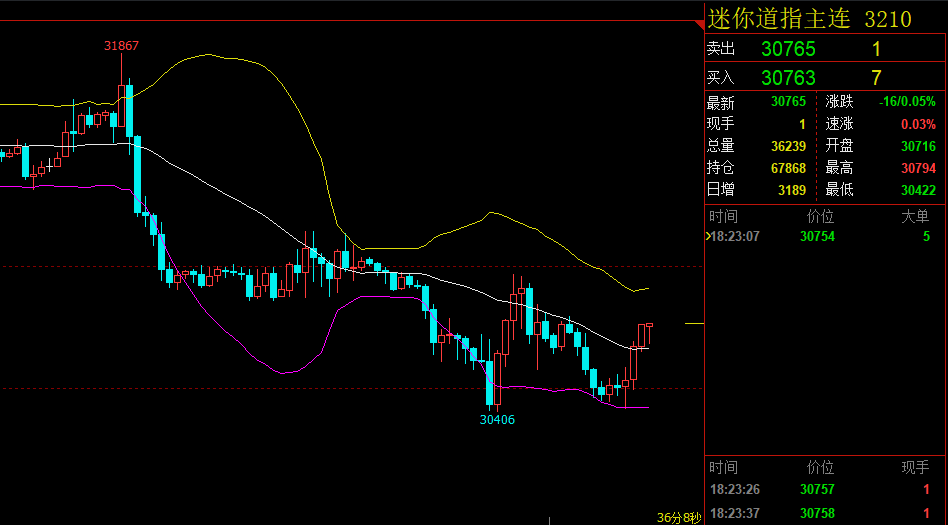Click the 大单 column header
Image resolution: width=948 pixels, height=525 pixels.
pos(915,216)
